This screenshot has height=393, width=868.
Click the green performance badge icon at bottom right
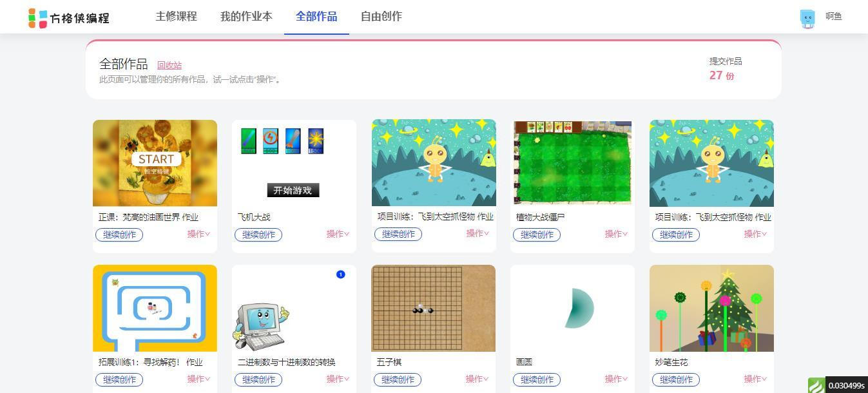(816, 385)
